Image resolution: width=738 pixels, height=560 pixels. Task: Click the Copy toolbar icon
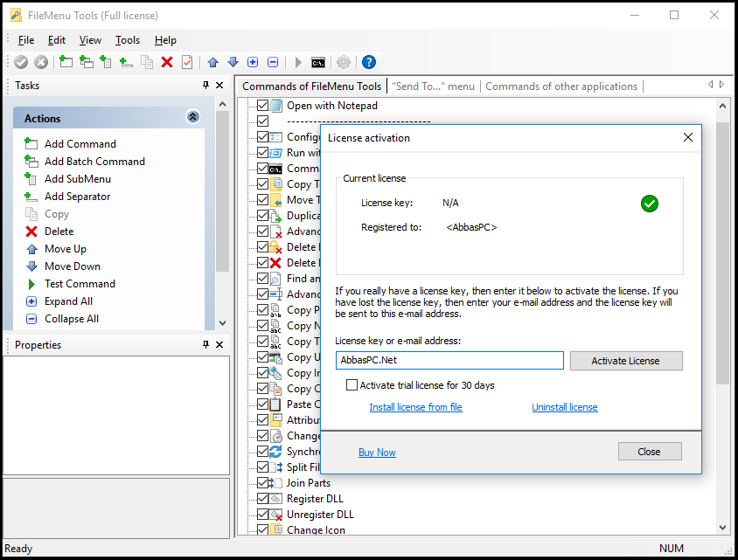coord(147,62)
